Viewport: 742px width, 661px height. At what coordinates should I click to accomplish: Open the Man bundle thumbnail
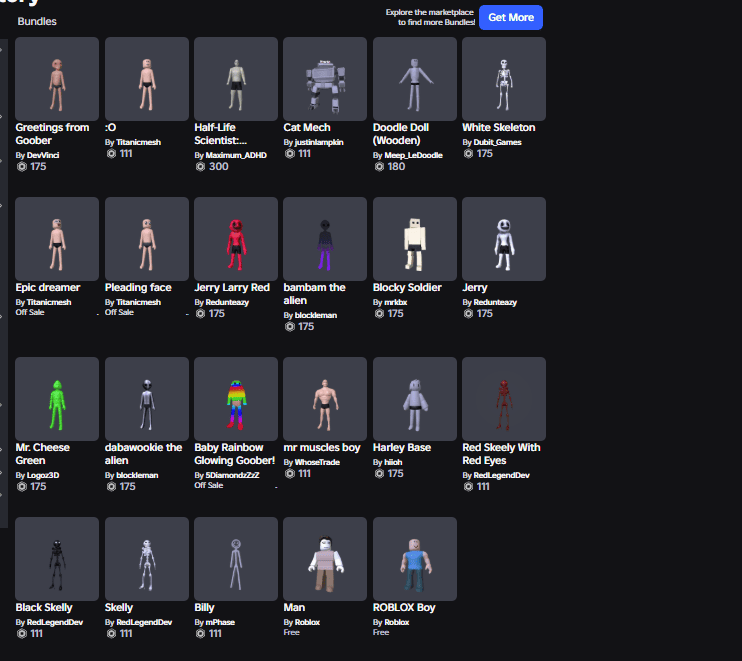(325, 559)
